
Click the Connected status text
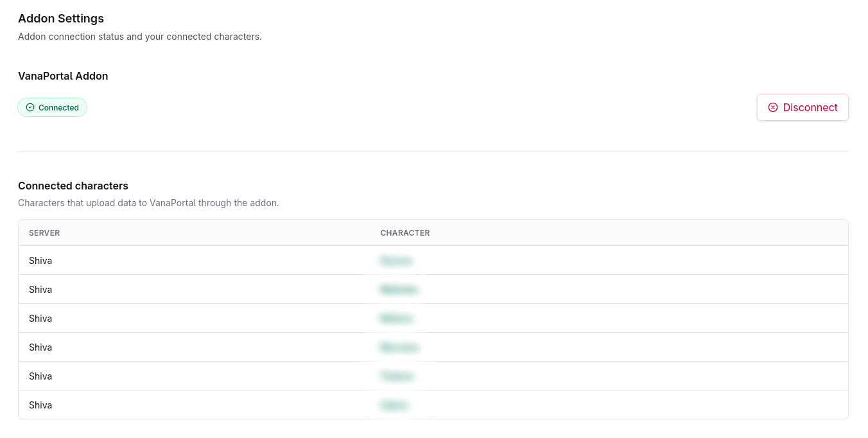click(58, 108)
